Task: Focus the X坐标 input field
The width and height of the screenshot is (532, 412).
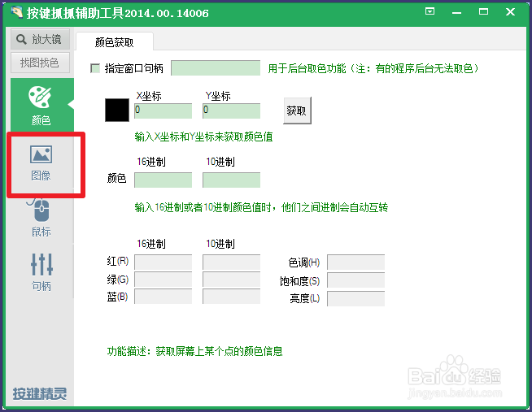Action: click(164, 111)
